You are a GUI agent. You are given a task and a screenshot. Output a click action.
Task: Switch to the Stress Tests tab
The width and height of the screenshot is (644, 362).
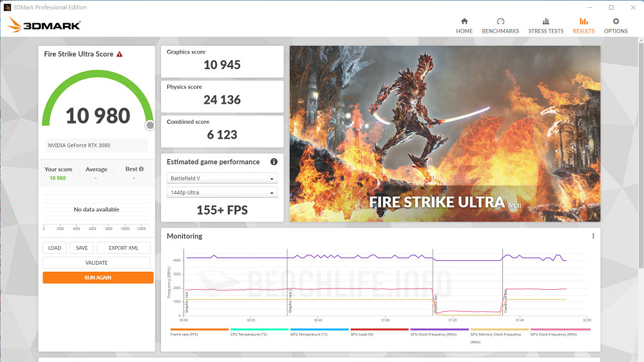(546, 26)
